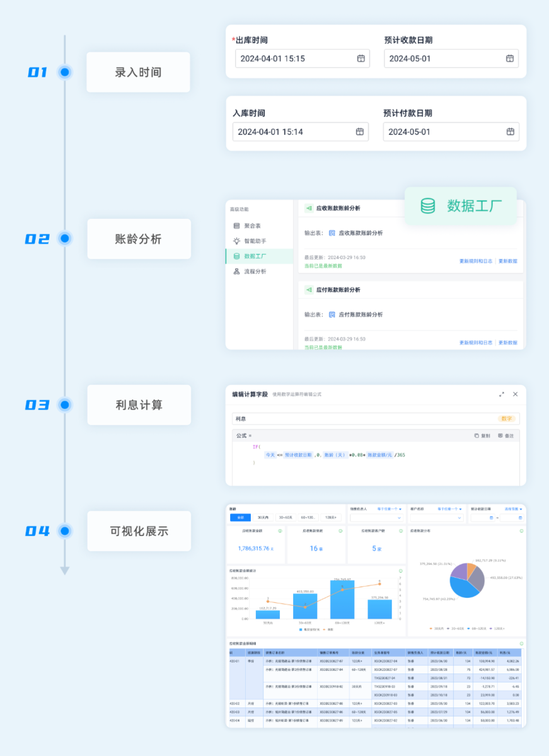This screenshot has width=549, height=756.
Task: Click the 今天 token in the formula
Action: coord(270,454)
